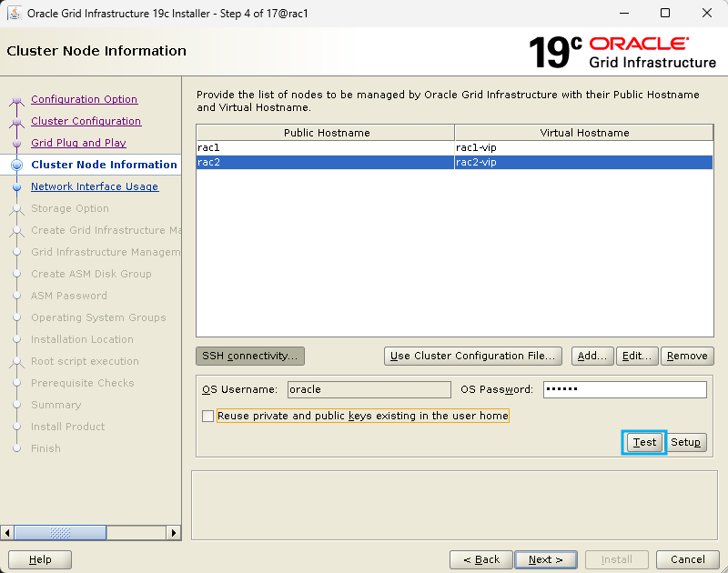Image resolution: width=728 pixels, height=573 pixels.
Task: Click the SSH connectivity button
Action: pyautogui.click(x=250, y=356)
